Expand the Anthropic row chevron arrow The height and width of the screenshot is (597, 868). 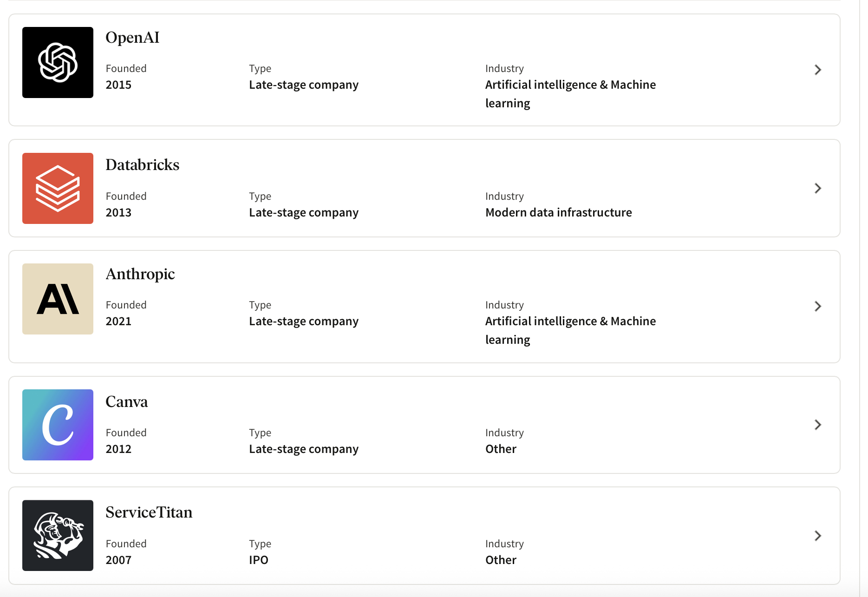coord(818,306)
